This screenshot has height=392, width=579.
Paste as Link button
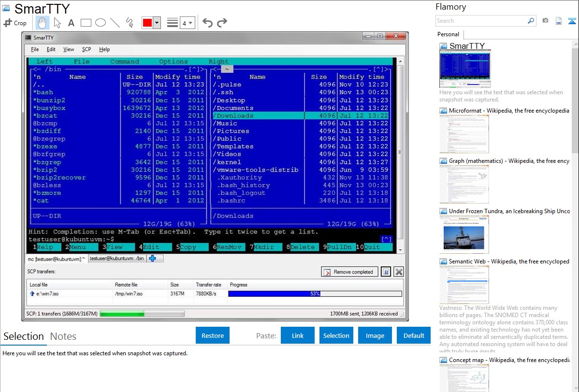(298, 335)
